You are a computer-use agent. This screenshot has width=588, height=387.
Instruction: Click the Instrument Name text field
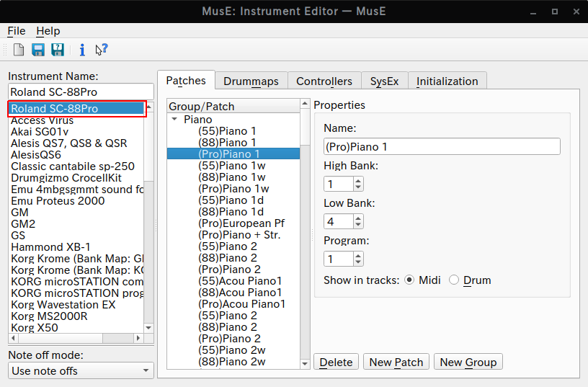click(x=81, y=92)
